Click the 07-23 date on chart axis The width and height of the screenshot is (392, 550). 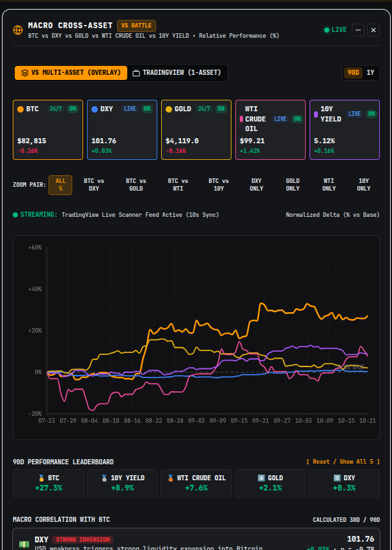47,420
